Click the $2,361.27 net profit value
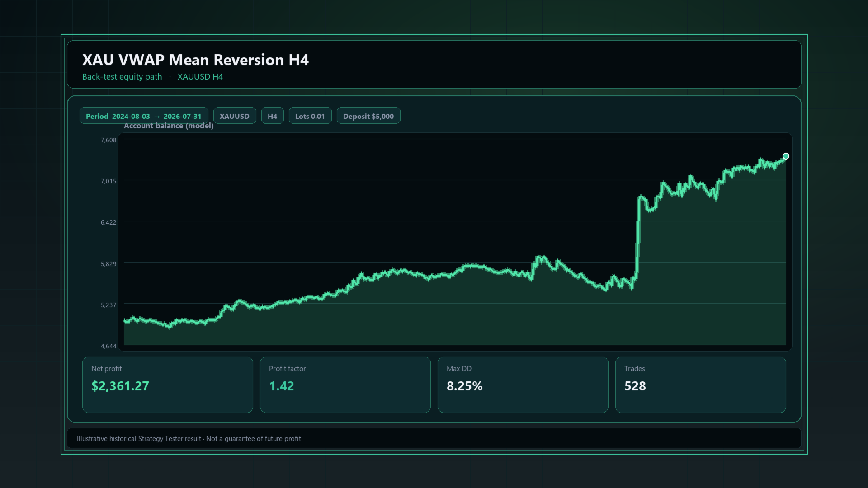This screenshot has height=488, width=868. click(x=120, y=386)
